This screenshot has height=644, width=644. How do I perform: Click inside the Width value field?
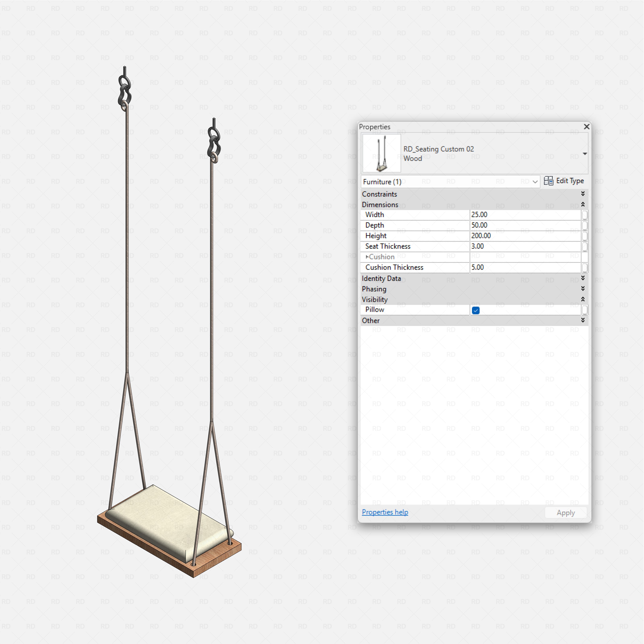(517, 215)
